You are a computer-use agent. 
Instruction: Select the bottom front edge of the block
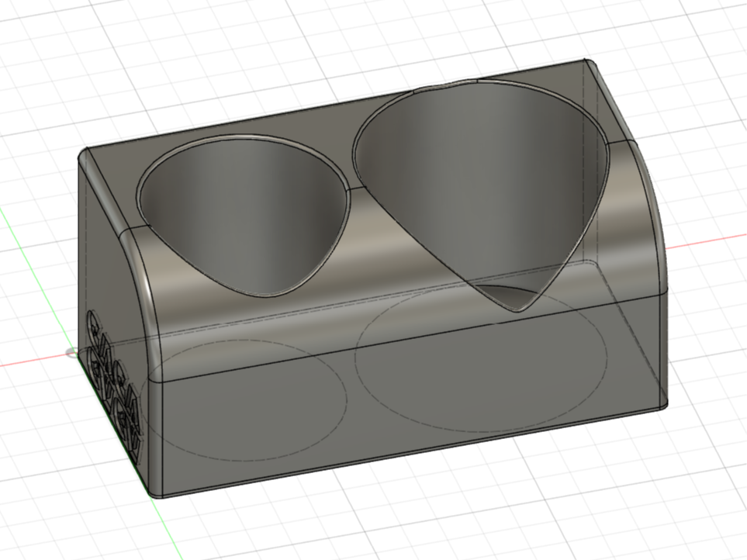(410, 452)
